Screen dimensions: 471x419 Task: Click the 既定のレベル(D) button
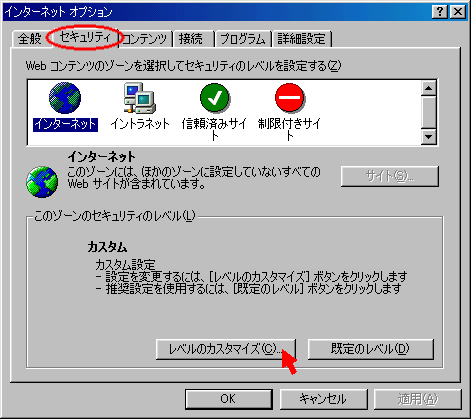point(371,349)
